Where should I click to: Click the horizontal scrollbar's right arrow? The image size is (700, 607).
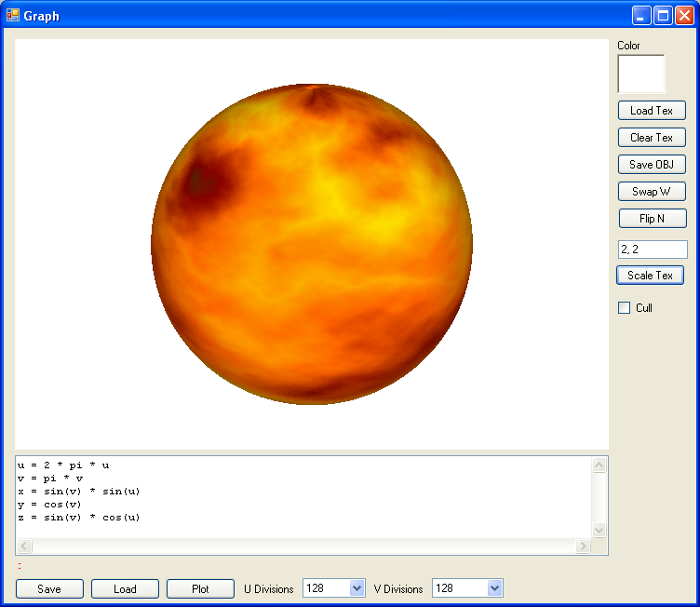(x=584, y=546)
